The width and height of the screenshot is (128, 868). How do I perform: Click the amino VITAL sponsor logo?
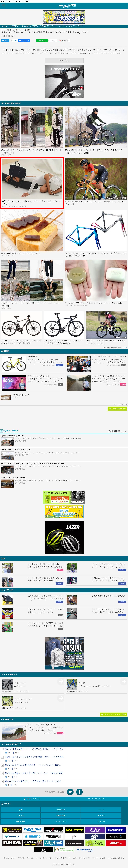coord(95,837)
